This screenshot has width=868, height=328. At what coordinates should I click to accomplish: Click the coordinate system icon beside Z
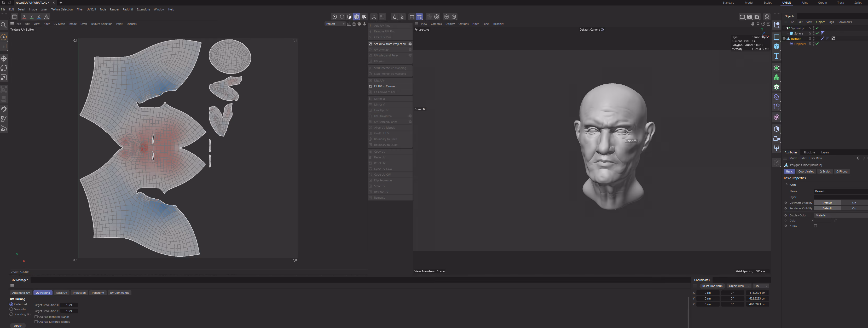coord(47,16)
